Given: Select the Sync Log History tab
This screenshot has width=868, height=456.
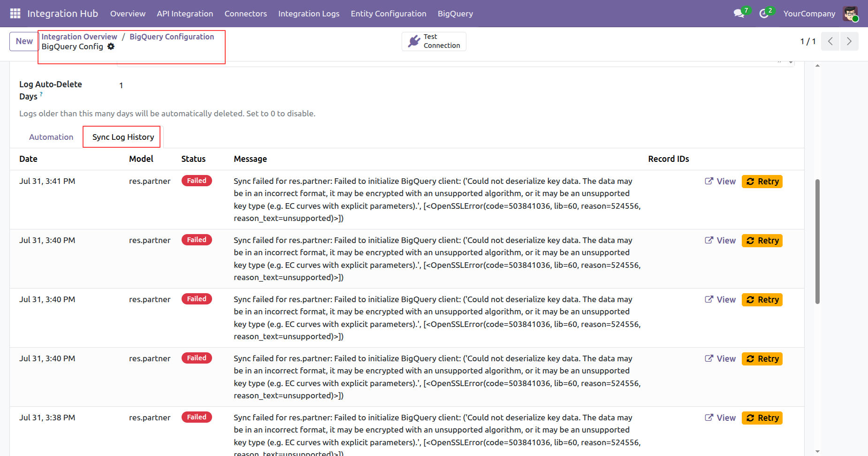Looking at the screenshot, I should point(123,137).
